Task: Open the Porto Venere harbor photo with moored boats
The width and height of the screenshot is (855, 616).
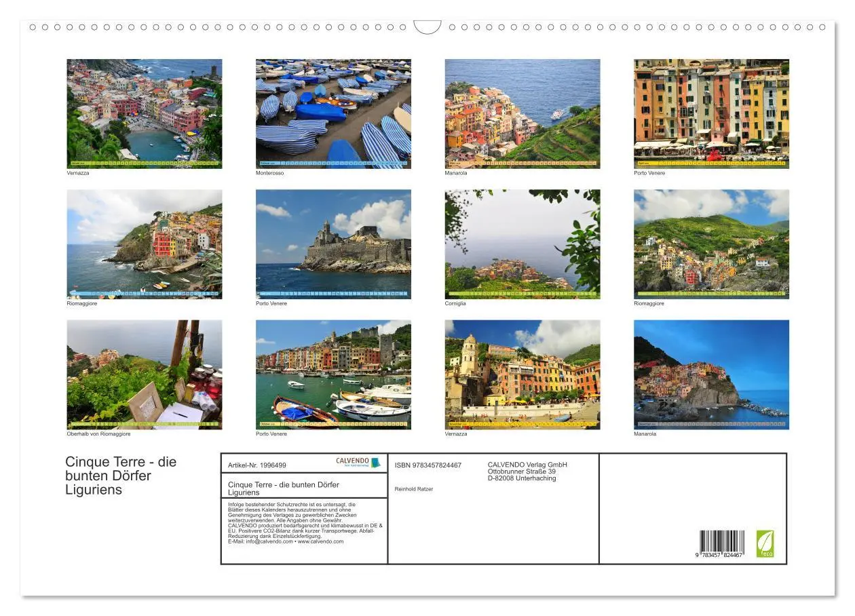Action: (333, 374)
